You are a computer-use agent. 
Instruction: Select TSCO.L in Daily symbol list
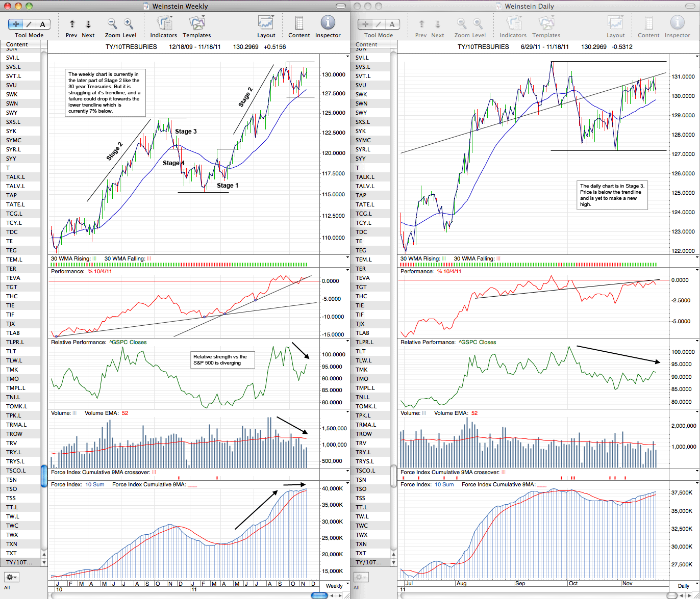click(x=370, y=471)
